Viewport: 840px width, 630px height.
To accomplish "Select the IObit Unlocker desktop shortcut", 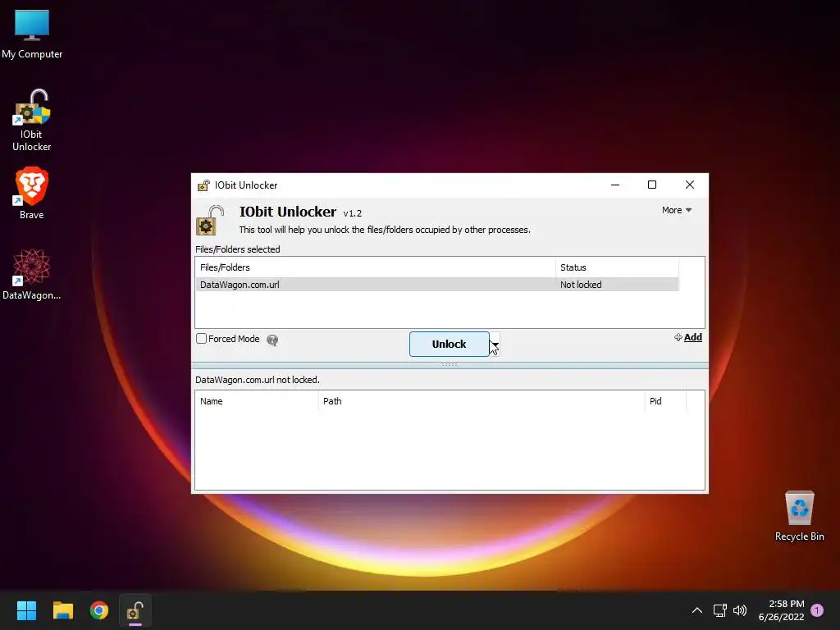I will pyautogui.click(x=32, y=120).
